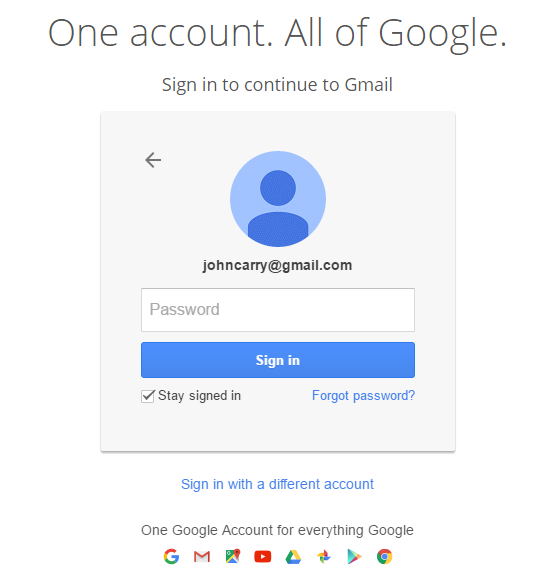Select the Google Maps icon
The height and width of the screenshot is (587, 559).
pos(233,556)
